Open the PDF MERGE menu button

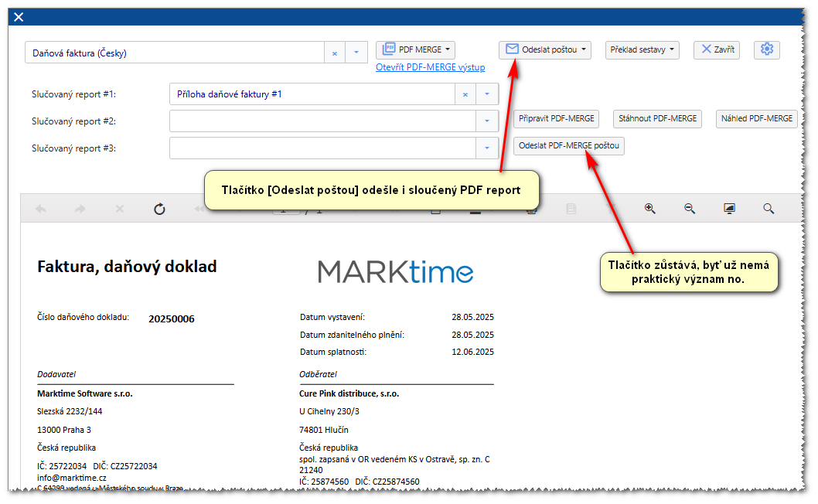click(415, 49)
